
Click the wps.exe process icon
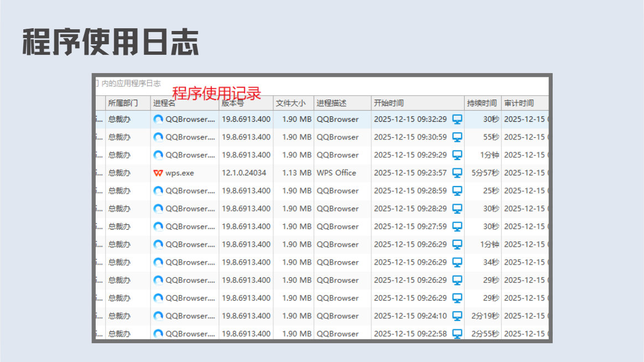[x=158, y=173]
